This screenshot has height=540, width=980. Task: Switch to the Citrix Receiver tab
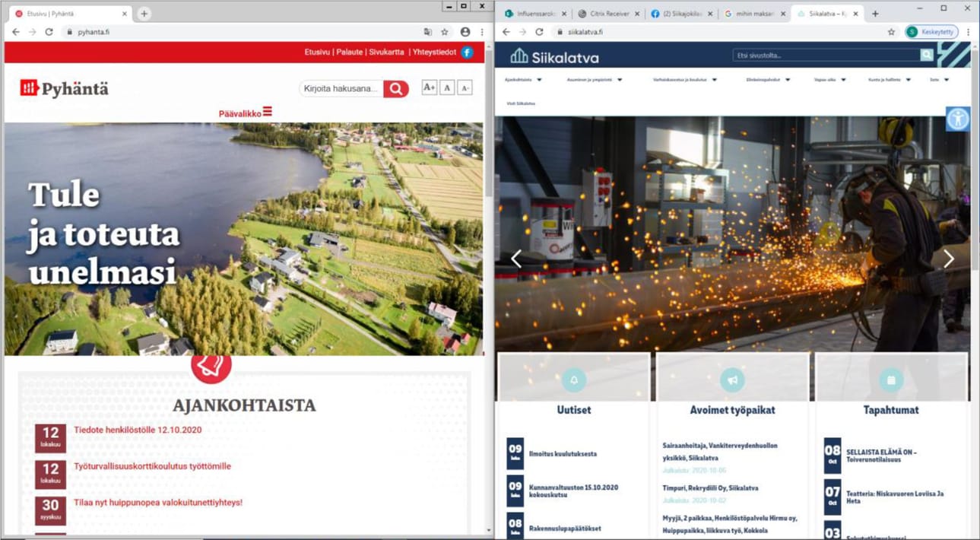click(x=607, y=14)
